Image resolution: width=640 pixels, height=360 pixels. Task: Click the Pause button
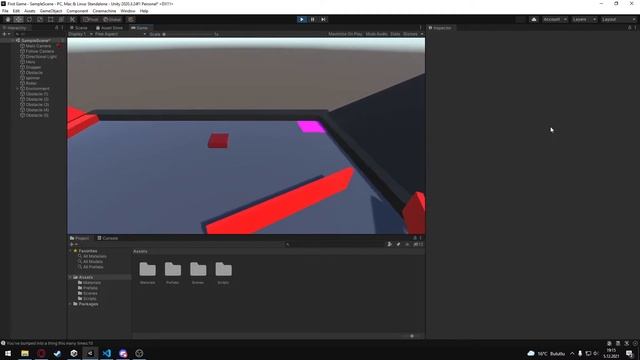tap(313, 19)
